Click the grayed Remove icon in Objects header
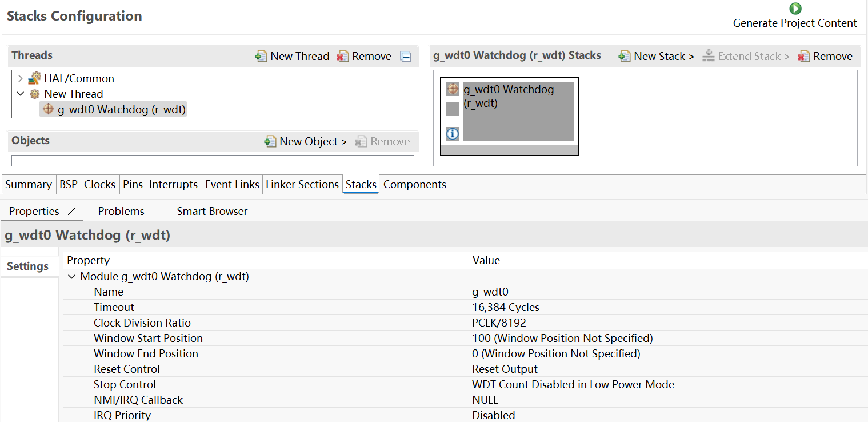 361,141
